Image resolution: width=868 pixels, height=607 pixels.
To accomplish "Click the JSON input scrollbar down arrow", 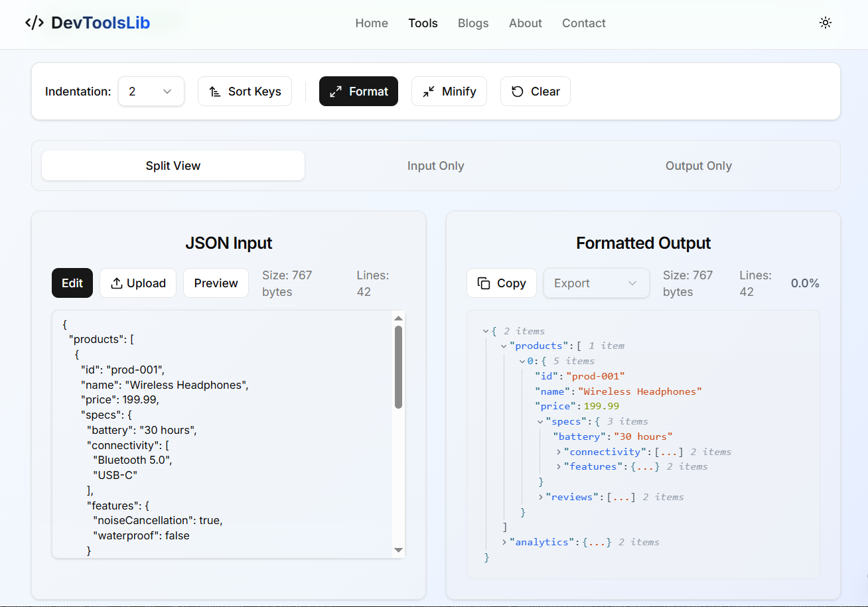I will (398, 550).
